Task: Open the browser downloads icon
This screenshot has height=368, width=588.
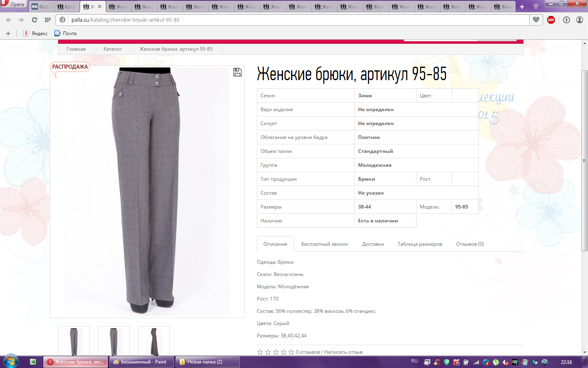Action: [566, 20]
